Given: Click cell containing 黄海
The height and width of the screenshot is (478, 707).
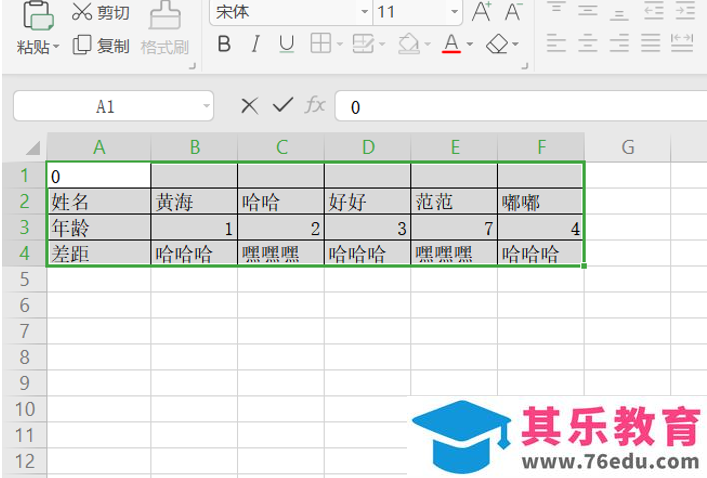Looking at the screenshot, I should click(194, 202).
